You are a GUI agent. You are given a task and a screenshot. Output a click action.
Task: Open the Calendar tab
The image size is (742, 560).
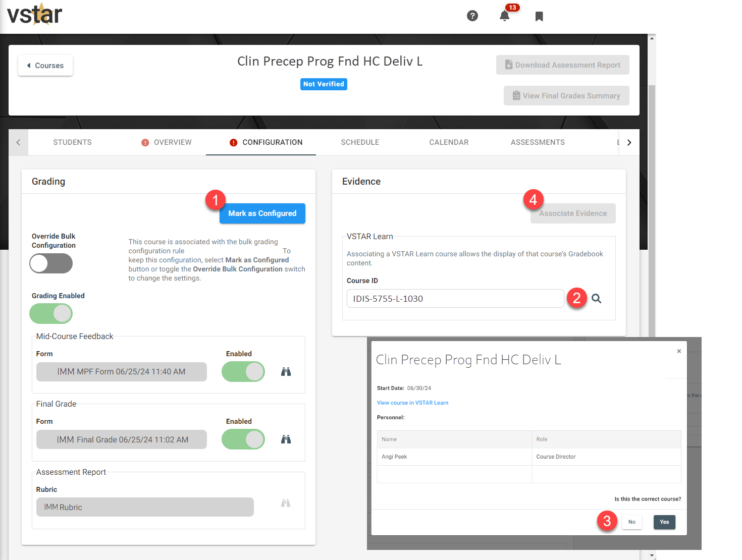tap(449, 142)
